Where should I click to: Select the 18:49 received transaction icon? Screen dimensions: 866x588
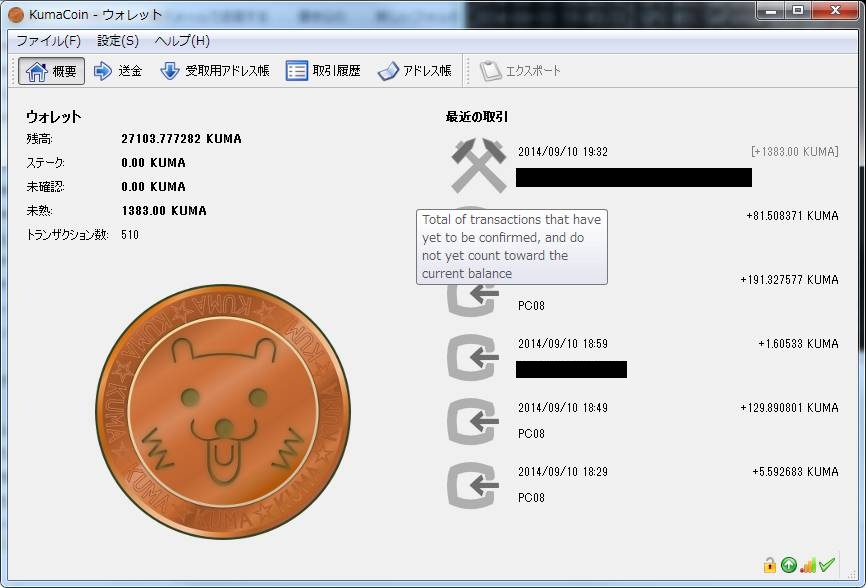tap(472, 421)
